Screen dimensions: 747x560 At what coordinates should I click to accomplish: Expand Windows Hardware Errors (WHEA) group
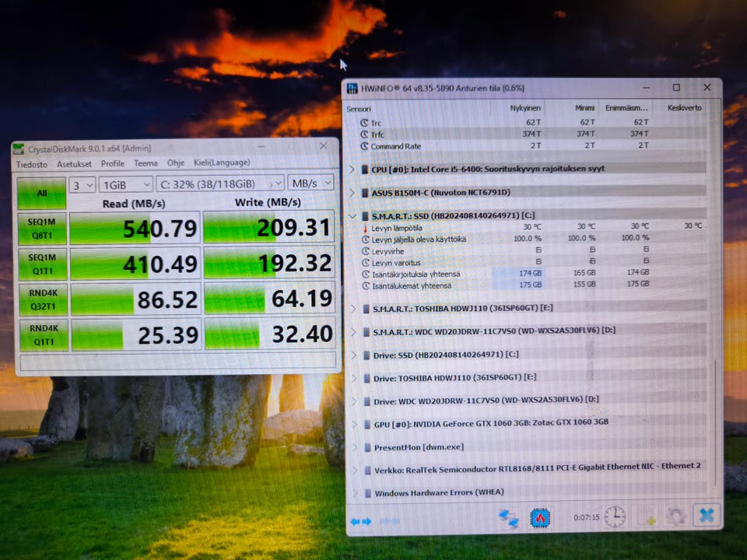coord(356,493)
